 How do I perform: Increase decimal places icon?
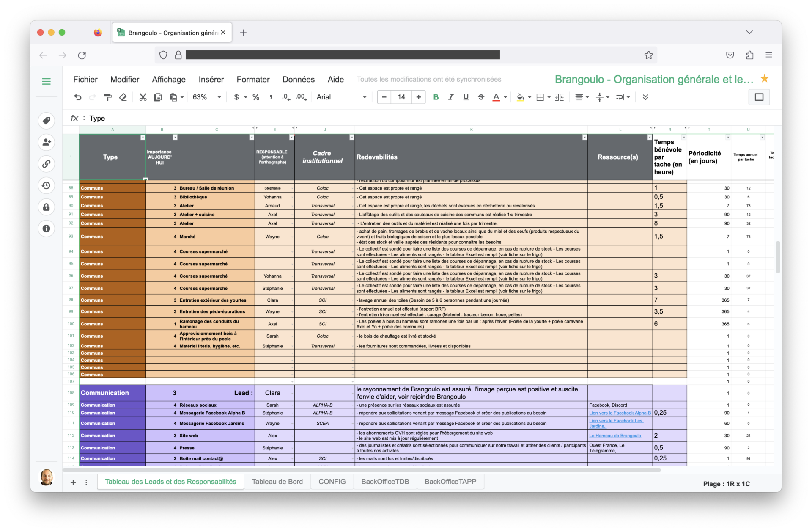[x=301, y=97]
